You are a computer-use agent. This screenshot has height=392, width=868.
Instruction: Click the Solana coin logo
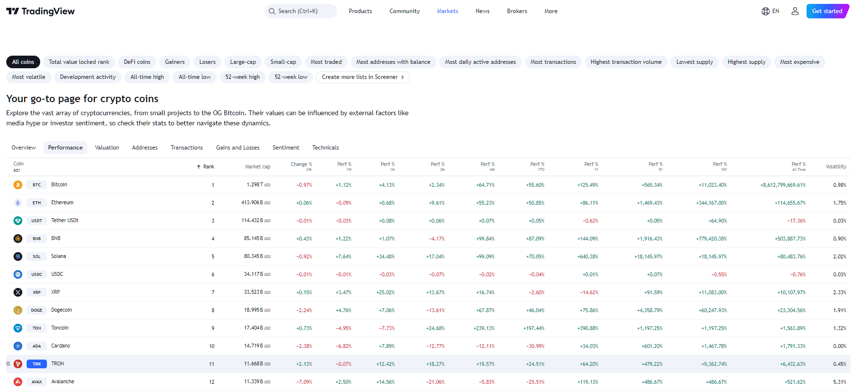(x=18, y=256)
